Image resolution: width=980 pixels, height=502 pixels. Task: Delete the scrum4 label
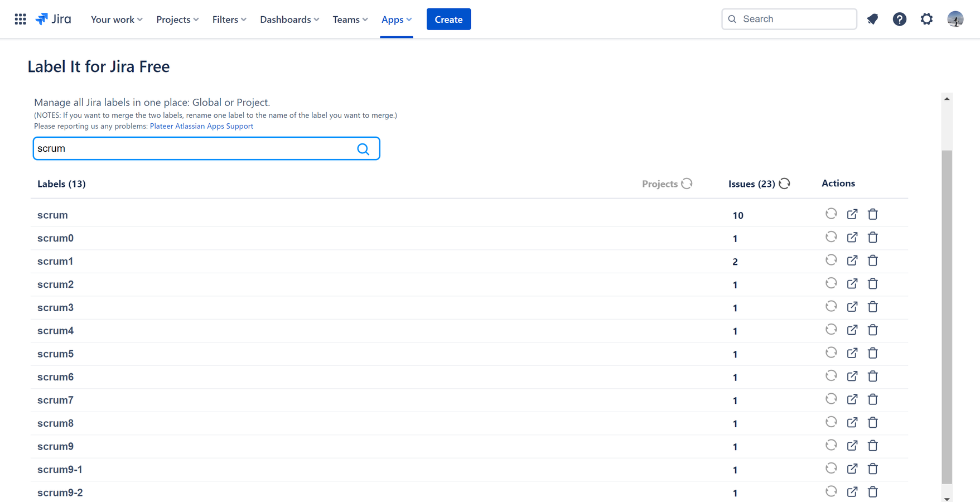tap(873, 330)
